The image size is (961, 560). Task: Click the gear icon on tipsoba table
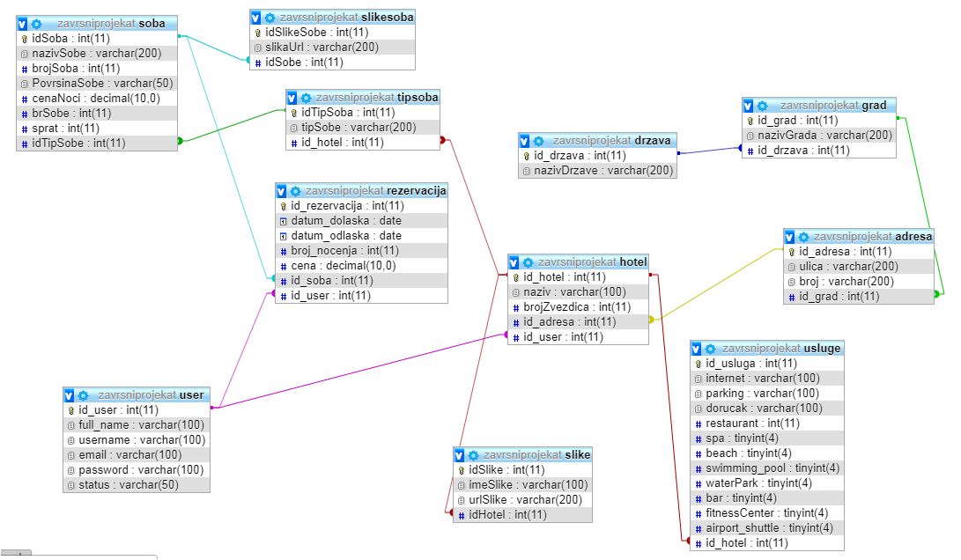tap(306, 98)
